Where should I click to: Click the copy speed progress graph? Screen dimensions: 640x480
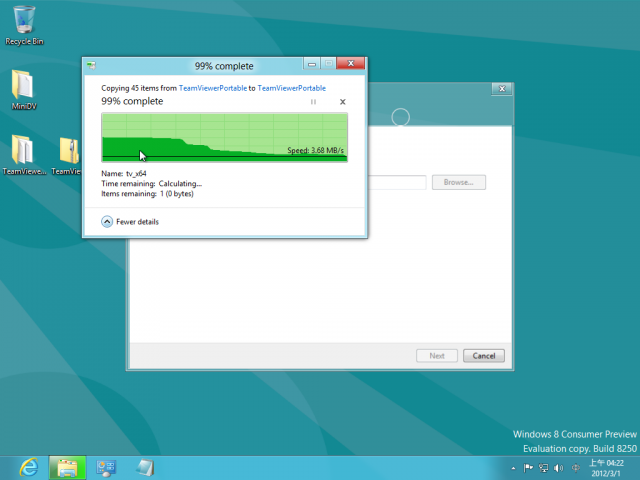224,138
